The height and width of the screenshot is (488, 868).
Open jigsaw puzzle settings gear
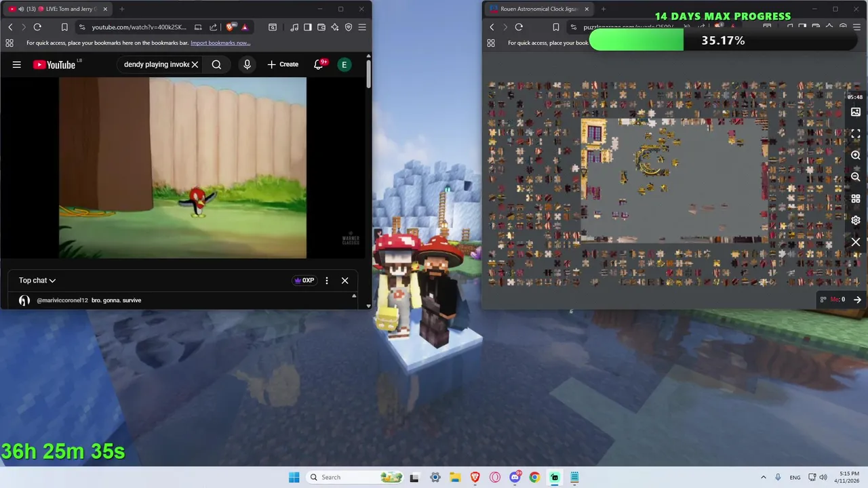tap(856, 220)
